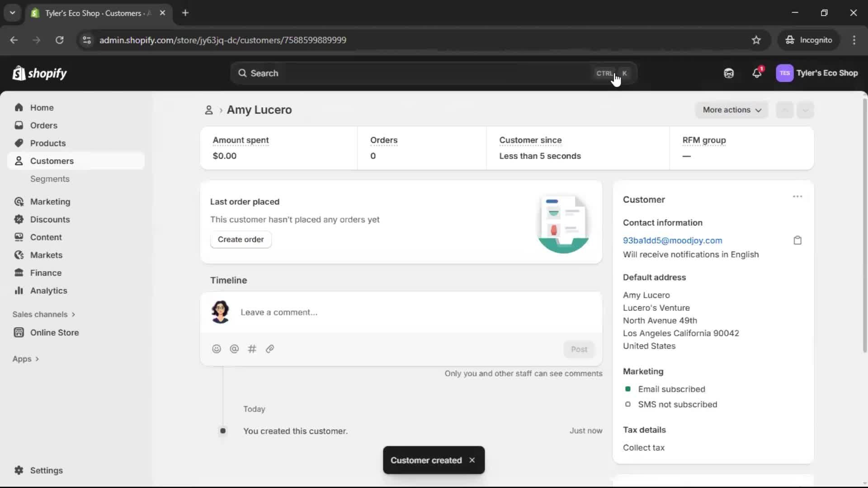Toggle the Email subscribed marketing status
Viewport: 868px width, 488px height.
pos(628,389)
